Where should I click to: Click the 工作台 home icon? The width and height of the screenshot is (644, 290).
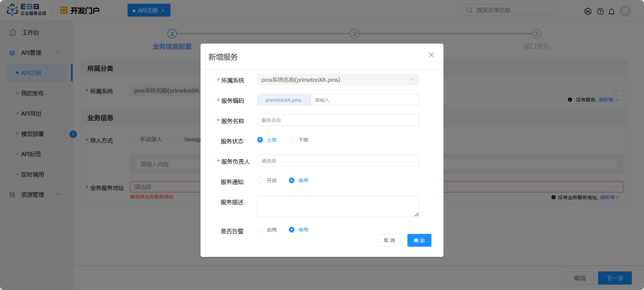point(13,32)
